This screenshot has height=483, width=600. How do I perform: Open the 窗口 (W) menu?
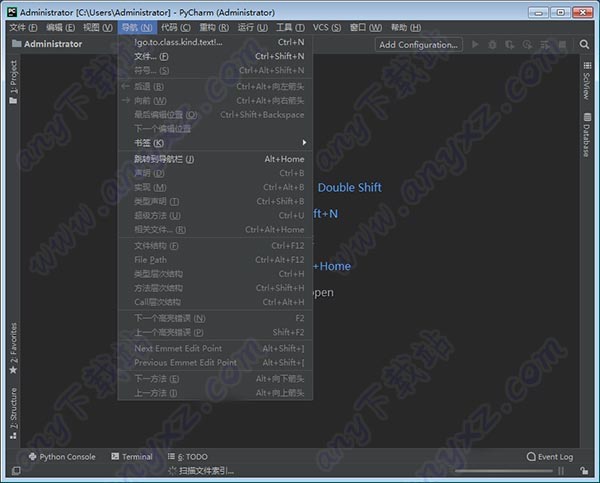366,28
